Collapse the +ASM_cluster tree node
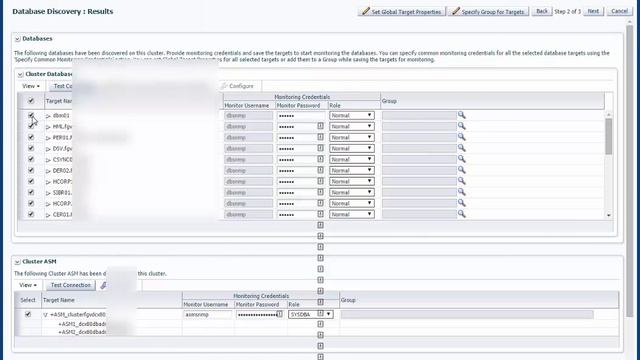The height and width of the screenshot is (360, 640). click(x=45, y=315)
